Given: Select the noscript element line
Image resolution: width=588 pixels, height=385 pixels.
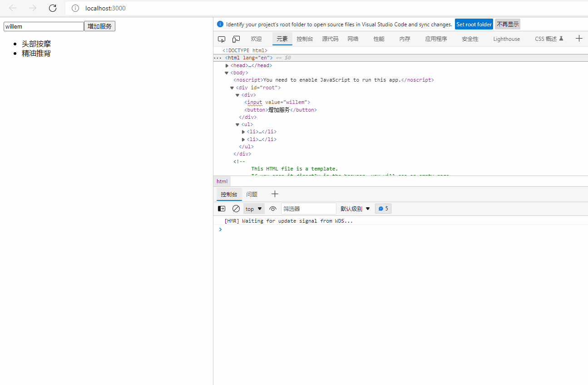Looking at the screenshot, I should (334, 80).
